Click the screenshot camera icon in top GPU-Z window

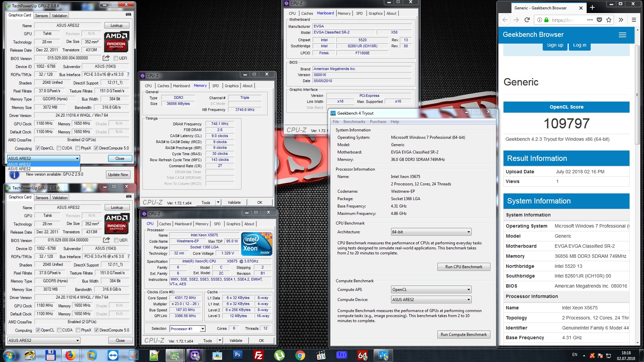point(128,15)
